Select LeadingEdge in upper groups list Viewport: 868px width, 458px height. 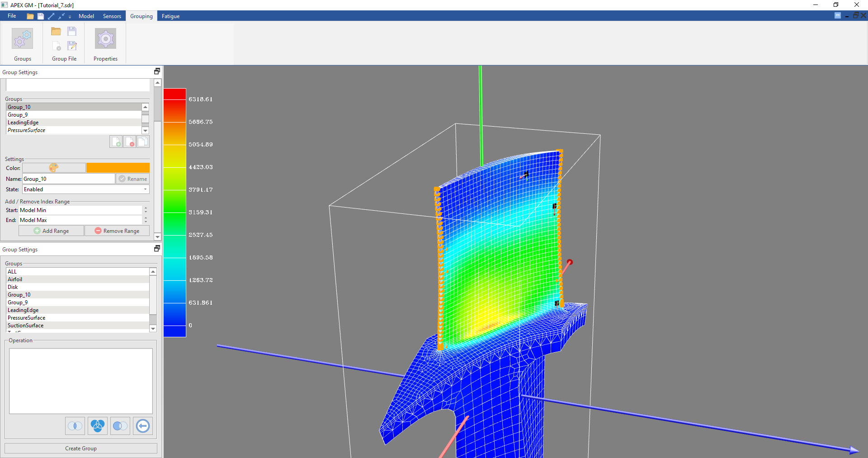pyautogui.click(x=74, y=123)
